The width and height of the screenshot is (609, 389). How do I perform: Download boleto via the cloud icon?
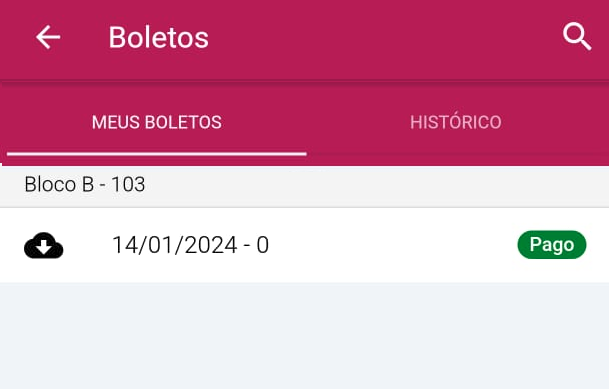(44, 245)
